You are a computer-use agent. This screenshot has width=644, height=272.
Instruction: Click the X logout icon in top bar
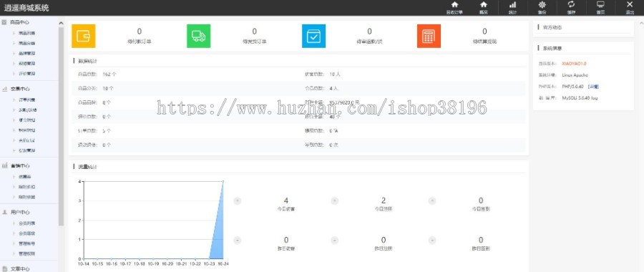[x=630, y=4]
